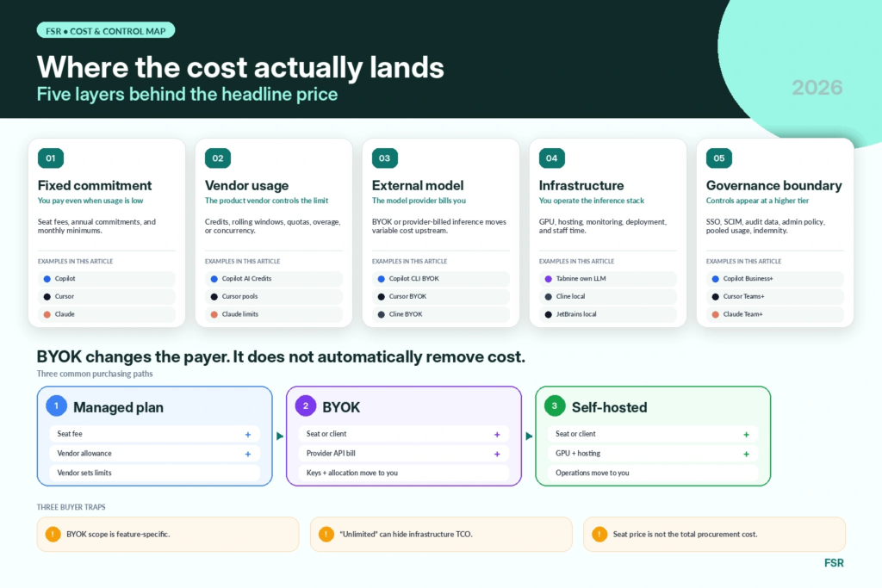Click the External model heading

coord(418,185)
